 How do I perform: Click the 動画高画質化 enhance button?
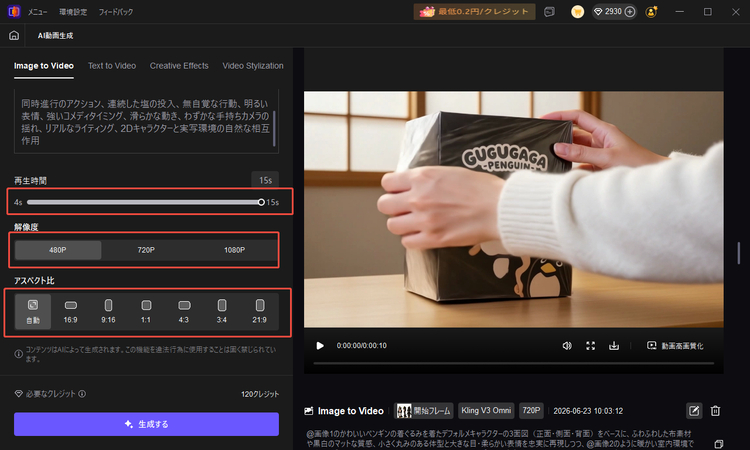pyautogui.click(x=675, y=346)
